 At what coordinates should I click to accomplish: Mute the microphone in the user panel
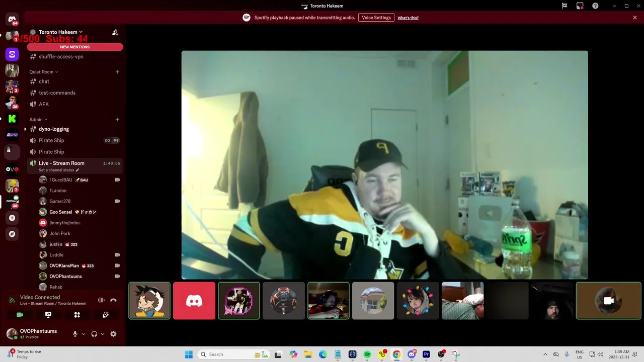coord(75,334)
